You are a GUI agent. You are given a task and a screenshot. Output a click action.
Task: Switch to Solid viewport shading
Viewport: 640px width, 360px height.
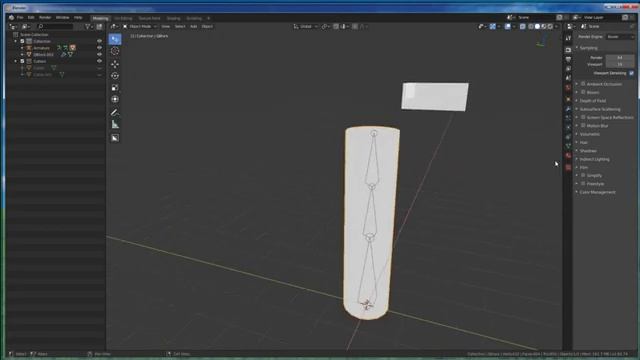[537, 27]
